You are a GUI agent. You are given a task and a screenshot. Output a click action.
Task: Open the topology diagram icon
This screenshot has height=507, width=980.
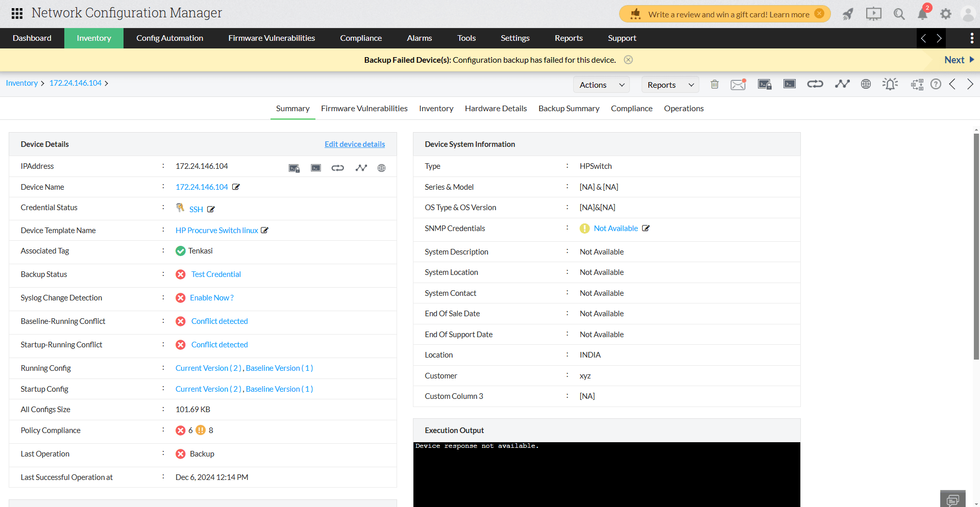coord(917,85)
